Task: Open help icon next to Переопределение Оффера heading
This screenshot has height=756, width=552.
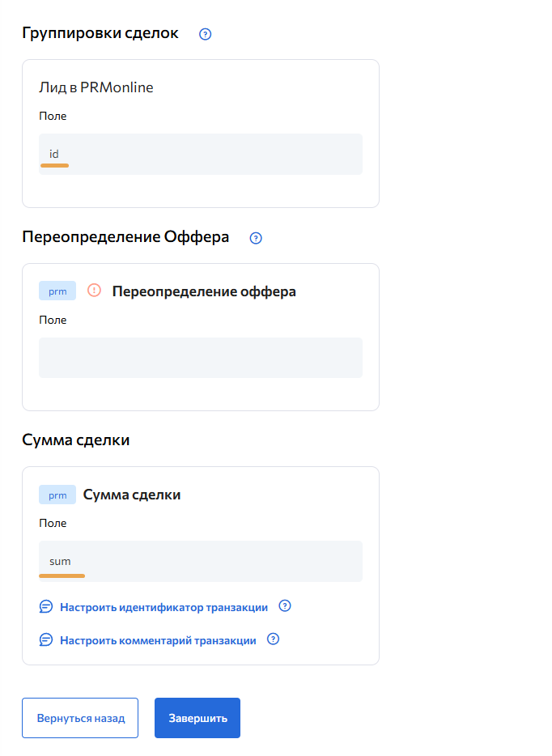Action: [256, 238]
